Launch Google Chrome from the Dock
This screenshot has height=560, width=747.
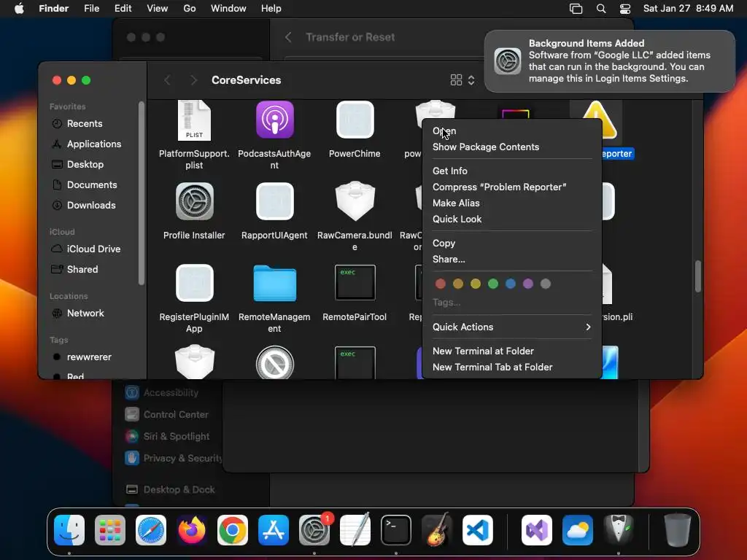click(x=233, y=530)
